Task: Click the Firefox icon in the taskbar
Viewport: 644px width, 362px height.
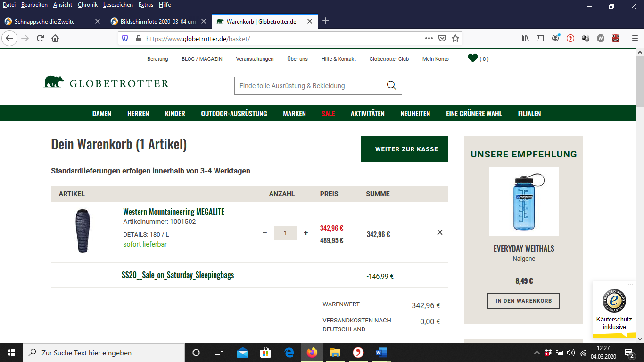Action: pos(312,353)
